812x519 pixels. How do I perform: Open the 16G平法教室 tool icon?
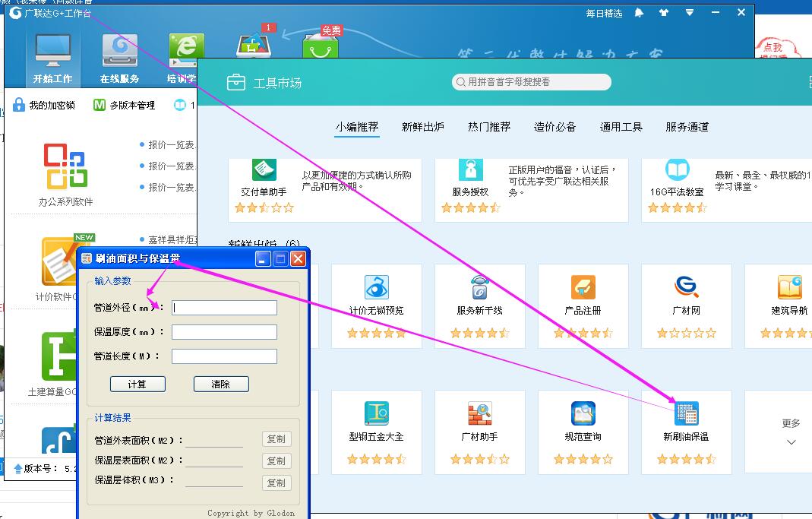(678, 170)
